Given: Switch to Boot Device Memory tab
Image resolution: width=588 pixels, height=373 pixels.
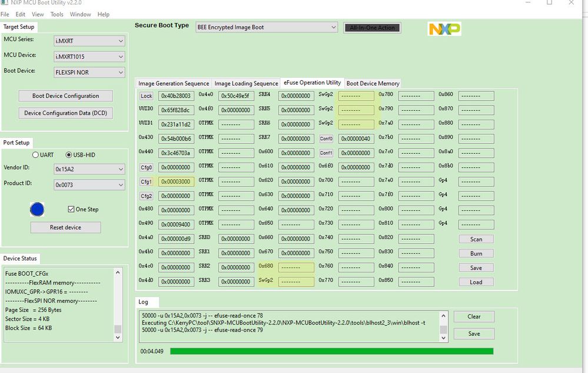Looking at the screenshot, I should (x=373, y=83).
